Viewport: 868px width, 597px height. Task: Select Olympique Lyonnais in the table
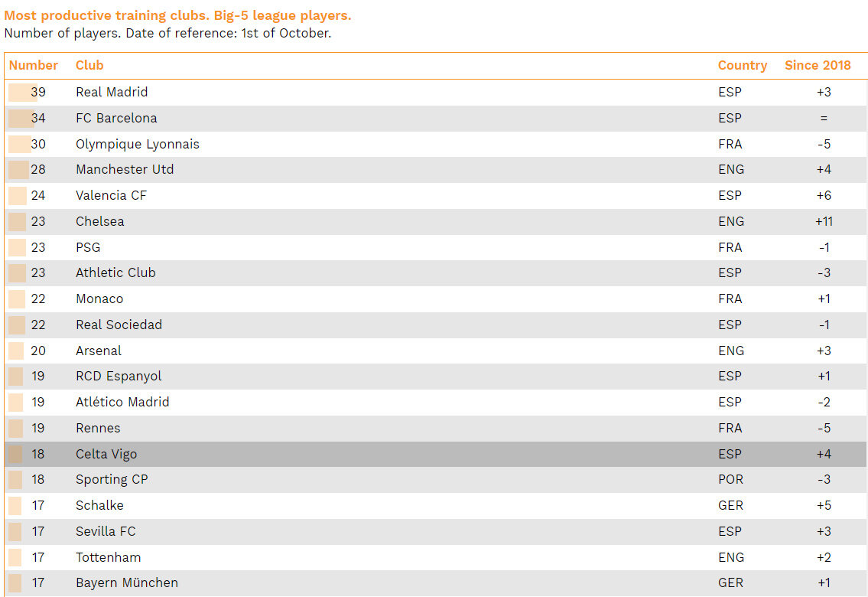coord(137,145)
